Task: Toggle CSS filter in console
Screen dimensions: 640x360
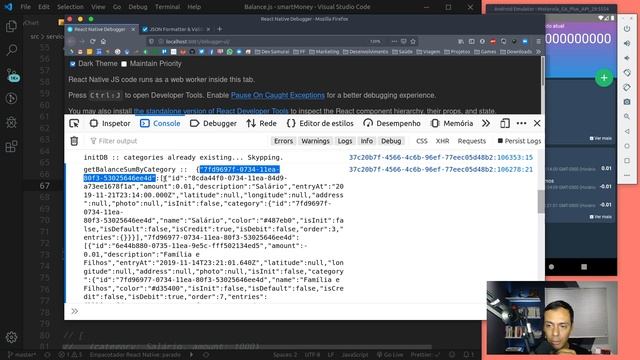Action: pyautogui.click(x=422, y=141)
